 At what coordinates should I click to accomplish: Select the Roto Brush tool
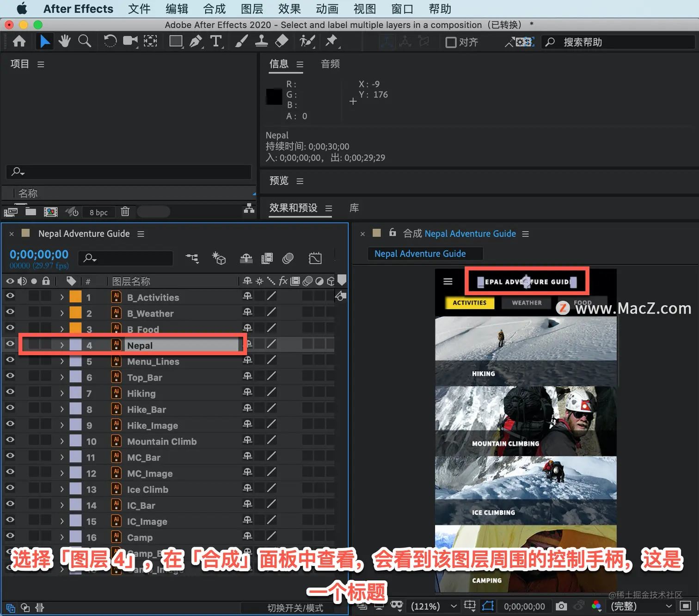[307, 42]
